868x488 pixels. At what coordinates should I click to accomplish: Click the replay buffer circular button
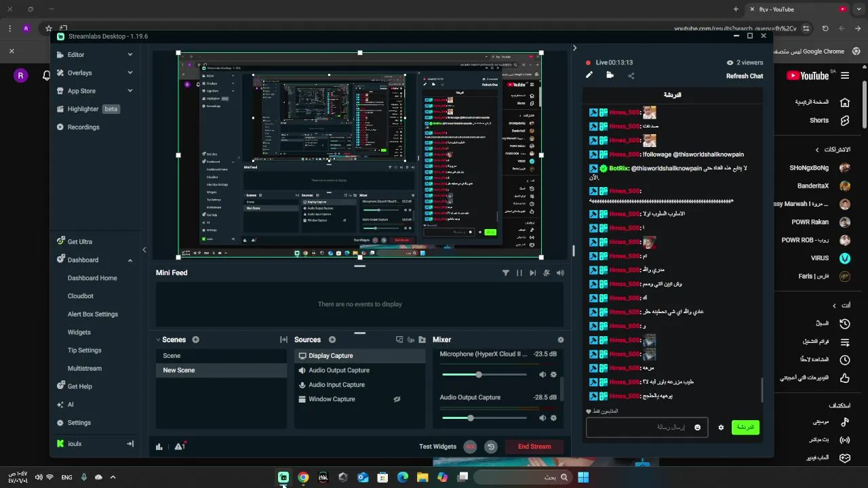[x=491, y=447]
